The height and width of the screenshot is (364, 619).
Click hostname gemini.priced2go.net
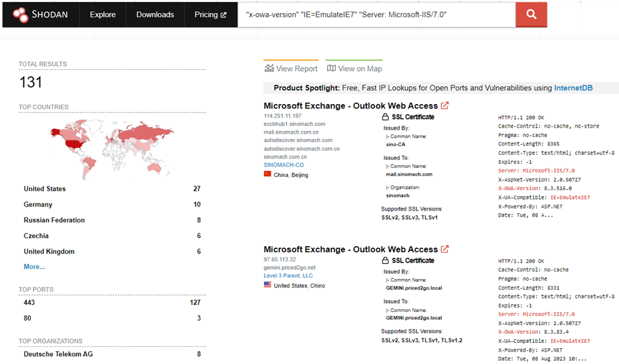289,268
